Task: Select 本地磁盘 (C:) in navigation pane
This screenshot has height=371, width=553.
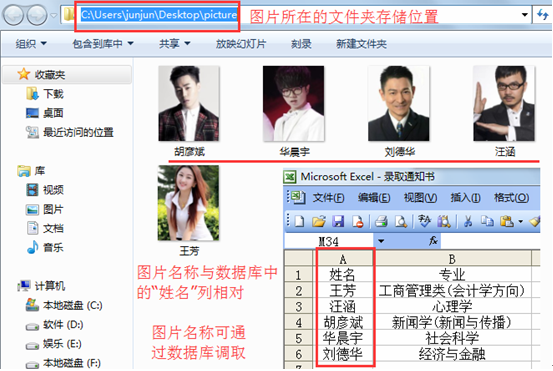Action: pyautogui.click(x=63, y=305)
